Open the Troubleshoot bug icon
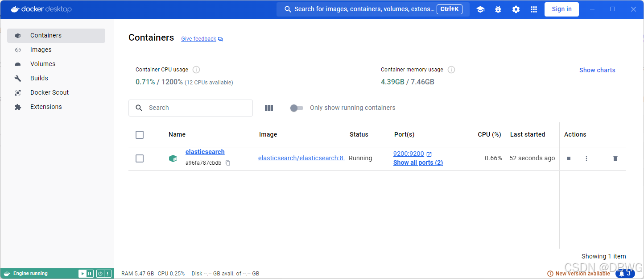 click(x=498, y=9)
